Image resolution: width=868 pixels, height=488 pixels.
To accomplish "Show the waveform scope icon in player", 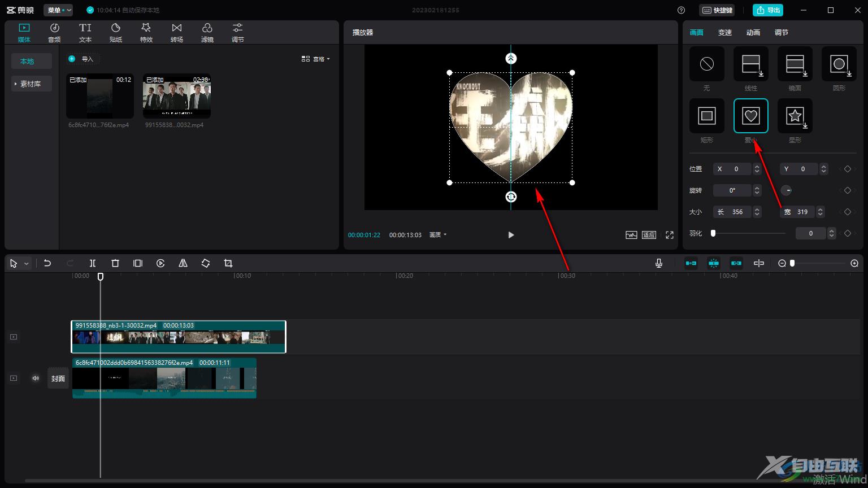I will (631, 235).
